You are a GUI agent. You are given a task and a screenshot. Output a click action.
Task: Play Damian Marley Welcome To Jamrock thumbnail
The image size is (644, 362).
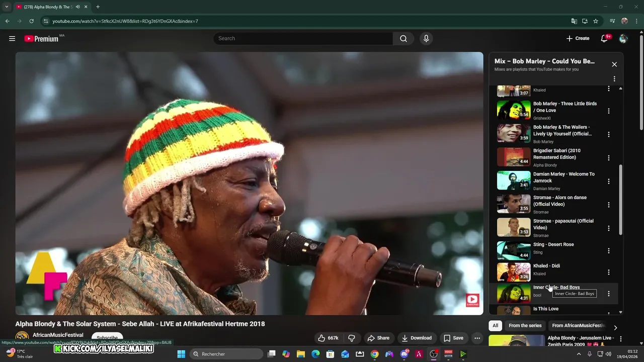tap(514, 180)
